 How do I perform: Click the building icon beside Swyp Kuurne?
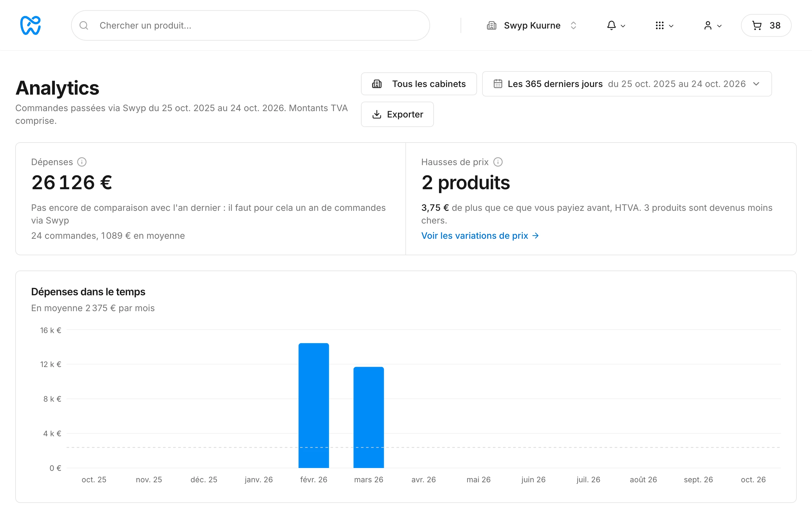[492, 25]
